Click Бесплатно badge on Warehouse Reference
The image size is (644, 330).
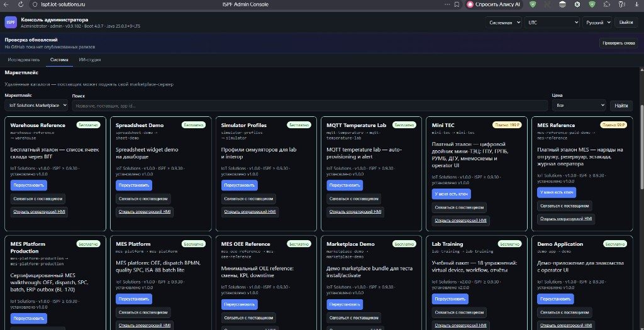(x=88, y=125)
